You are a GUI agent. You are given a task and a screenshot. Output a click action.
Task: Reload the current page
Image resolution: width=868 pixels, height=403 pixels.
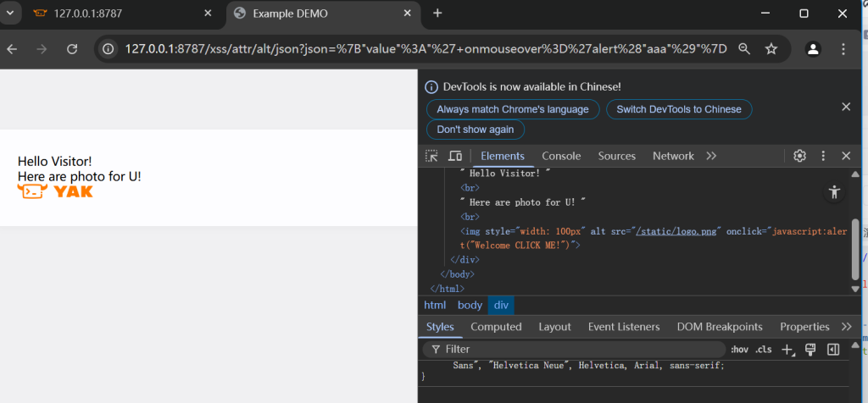[x=72, y=49]
